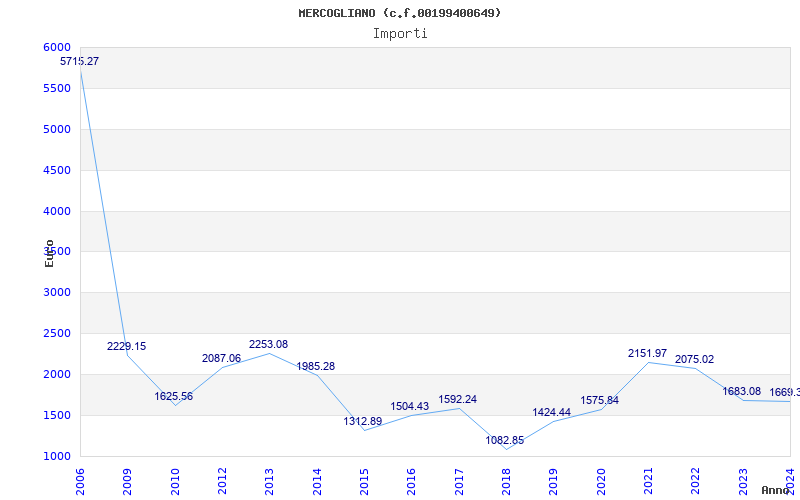Click the x-axis year 2016
Screen dimensions: 800x500
click(x=412, y=482)
